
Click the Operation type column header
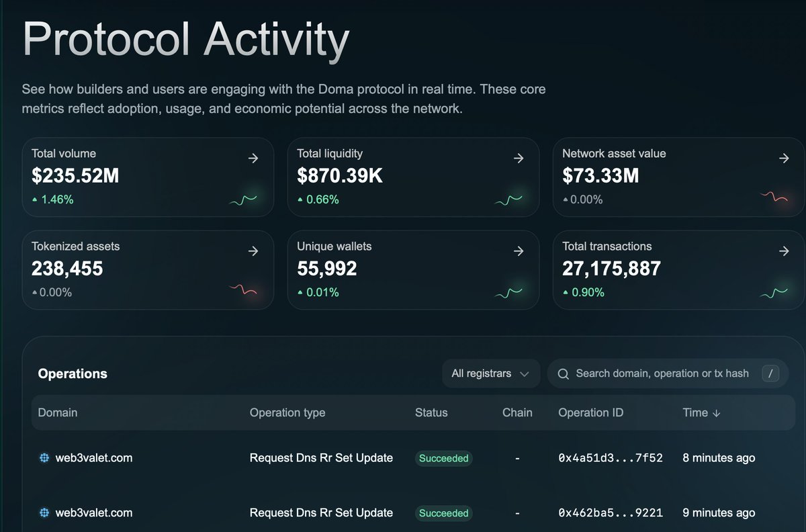click(x=287, y=412)
